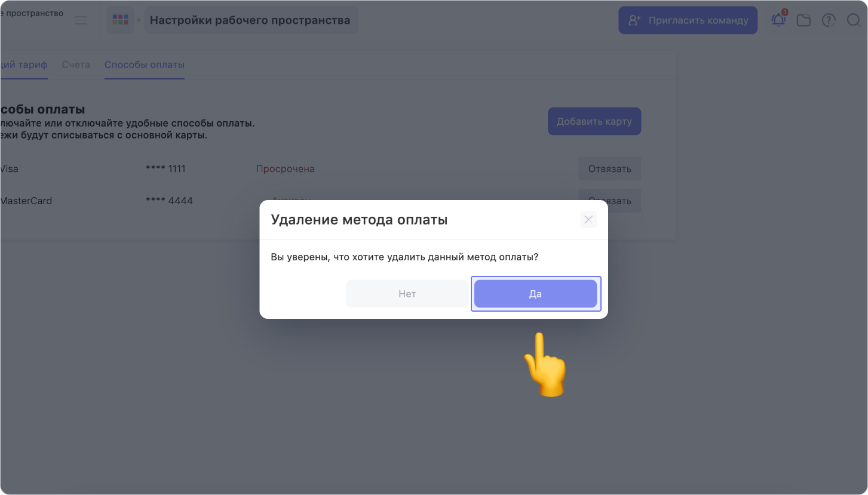
Task: Open the текущий тариф tab
Action: (x=24, y=64)
